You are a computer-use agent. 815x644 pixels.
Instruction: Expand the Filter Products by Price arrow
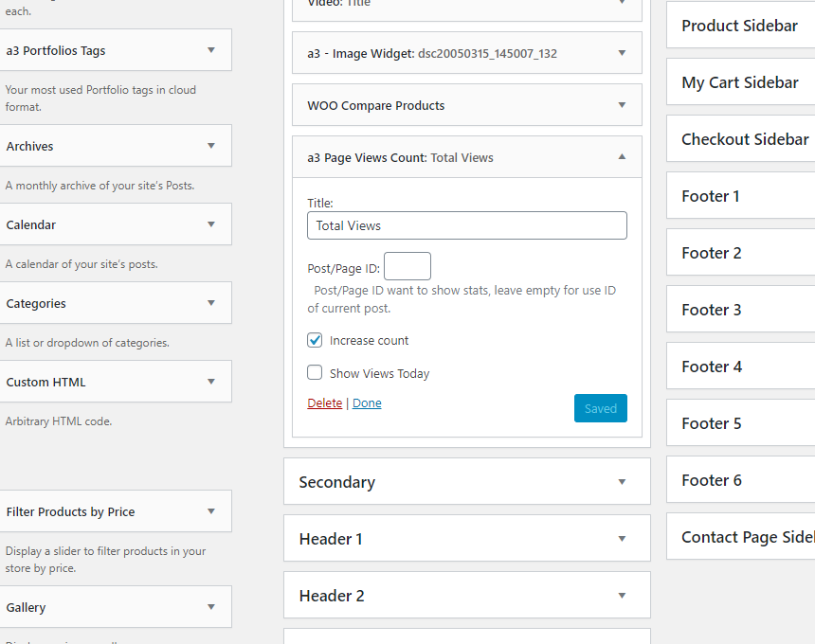click(x=211, y=511)
